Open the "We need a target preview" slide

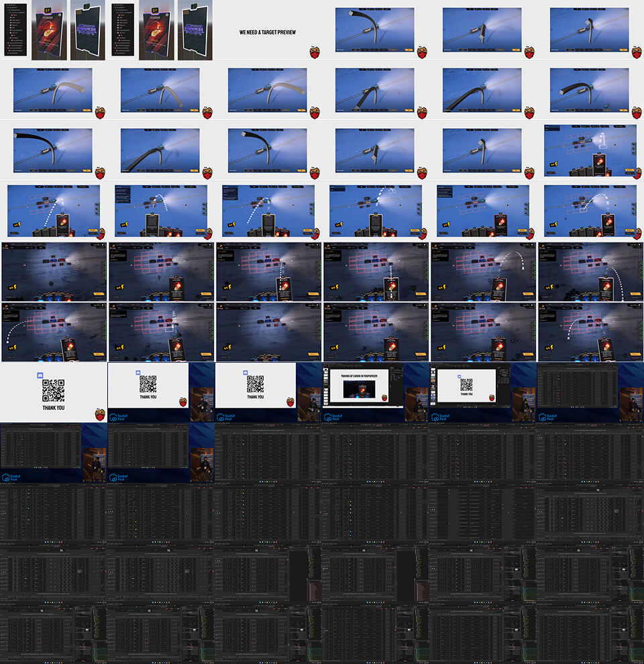[x=268, y=32]
